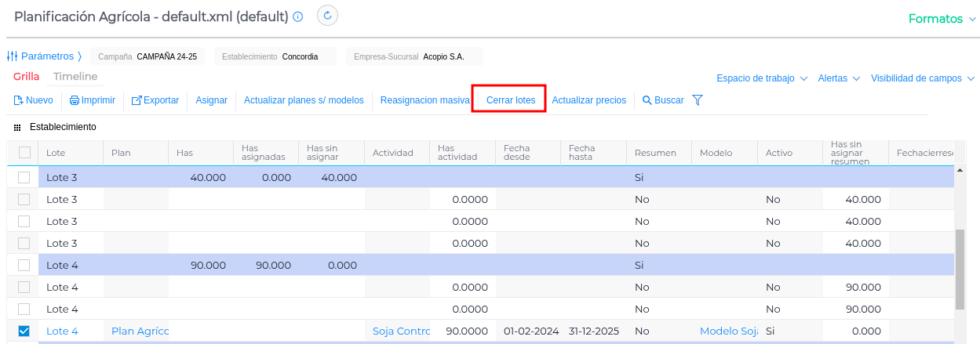
Task: Open the funnel filter icon
Action: click(697, 100)
